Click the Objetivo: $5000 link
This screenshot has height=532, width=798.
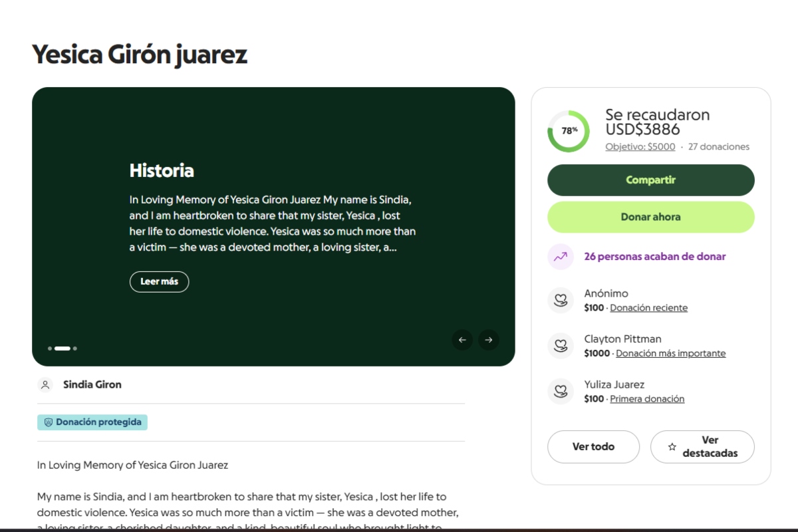[x=640, y=147]
